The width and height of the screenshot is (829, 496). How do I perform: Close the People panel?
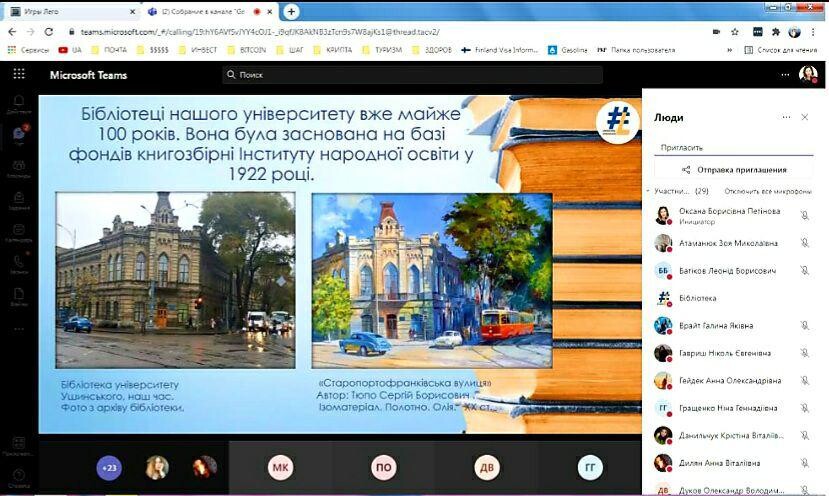click(x=805, y=117)
